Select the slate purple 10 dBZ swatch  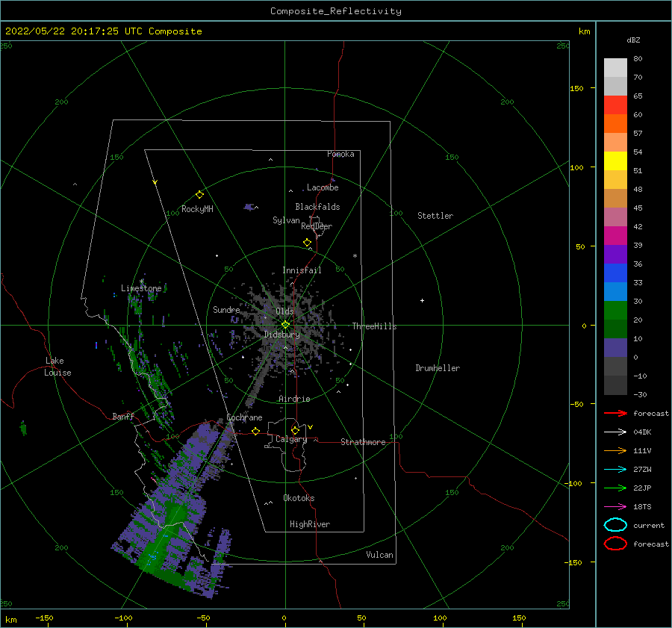click(x=615, y=348)
